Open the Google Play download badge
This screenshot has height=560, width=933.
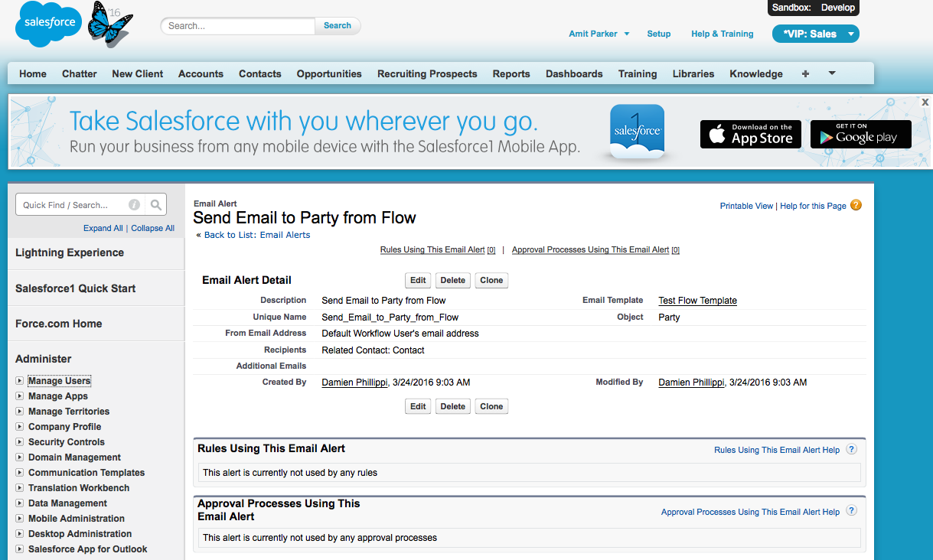861,135
